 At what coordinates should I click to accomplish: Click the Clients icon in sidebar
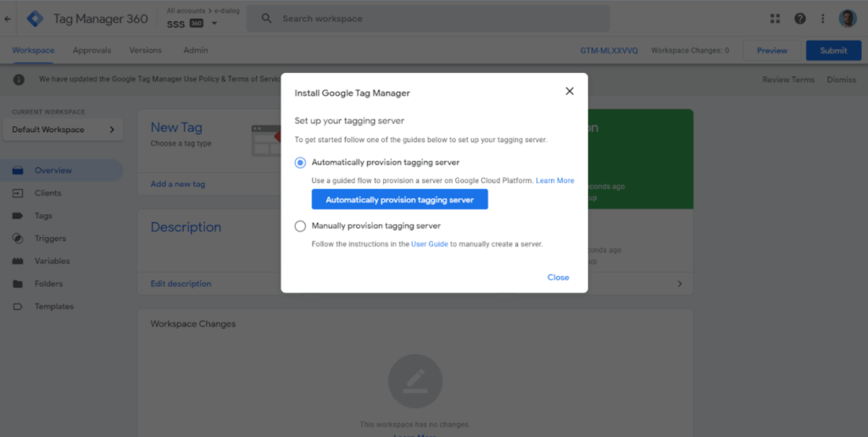click(x=18, y=193)
